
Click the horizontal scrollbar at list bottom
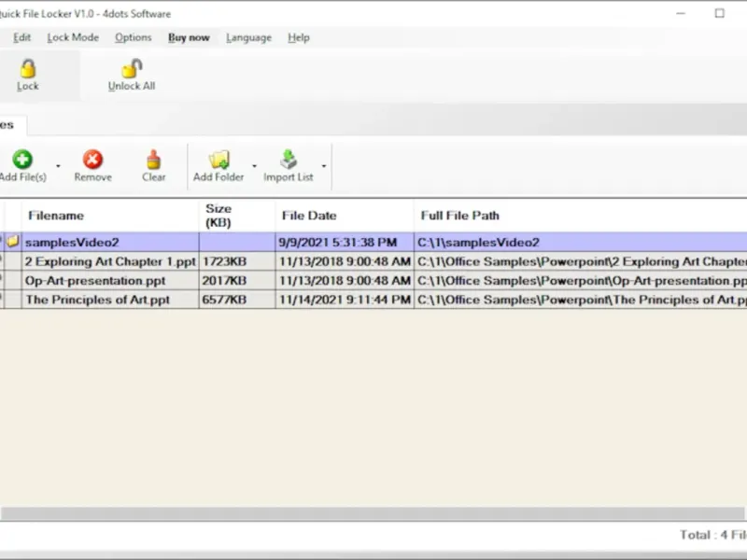tap(373, 513)
